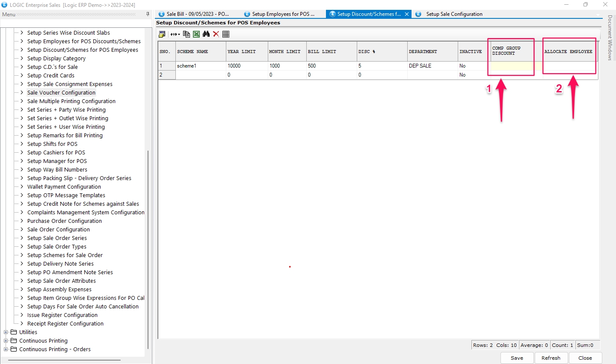Click the copy documents toolbar icon
This screenshot has width=616, height=364.
tap(186, 34)
